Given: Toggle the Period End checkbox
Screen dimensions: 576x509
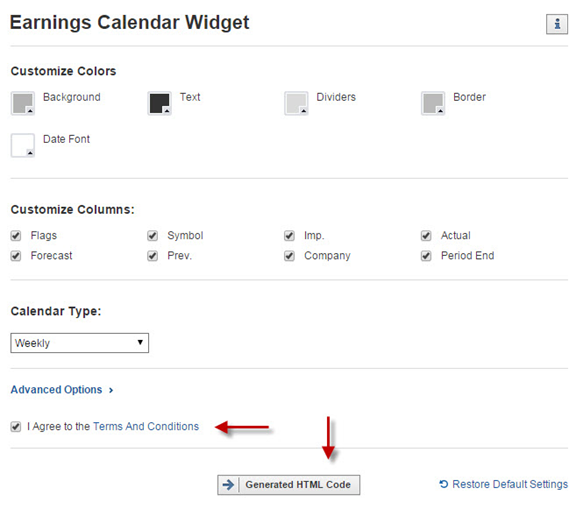Looking at the screenshot, I should (426, 256).
